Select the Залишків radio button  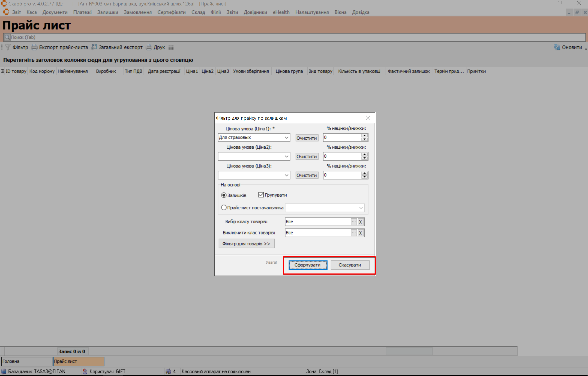(x=224, y=195)
